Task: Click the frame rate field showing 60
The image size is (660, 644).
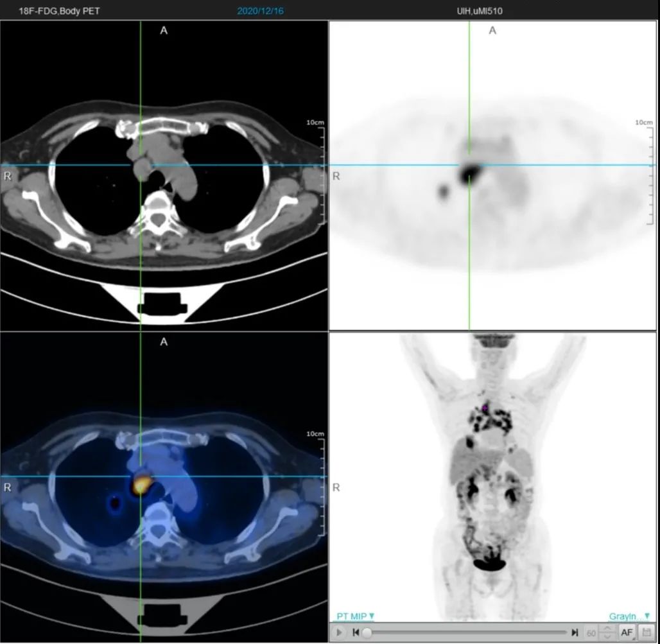Action: coord(591,632)
